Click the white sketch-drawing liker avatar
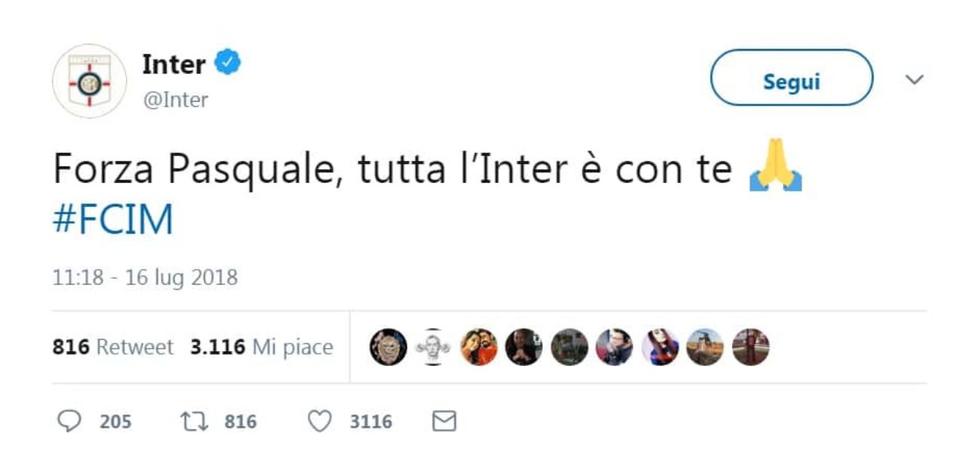Image resolution: width=980 pixels, height=476 pixels. pyautogui.click(x=433, y=347)
